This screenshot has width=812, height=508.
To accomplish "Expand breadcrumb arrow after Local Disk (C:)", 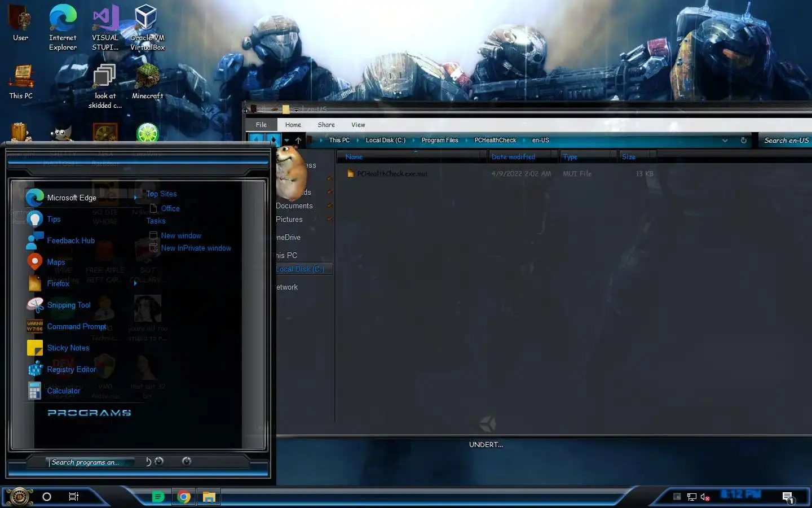I will coord(413,140).
